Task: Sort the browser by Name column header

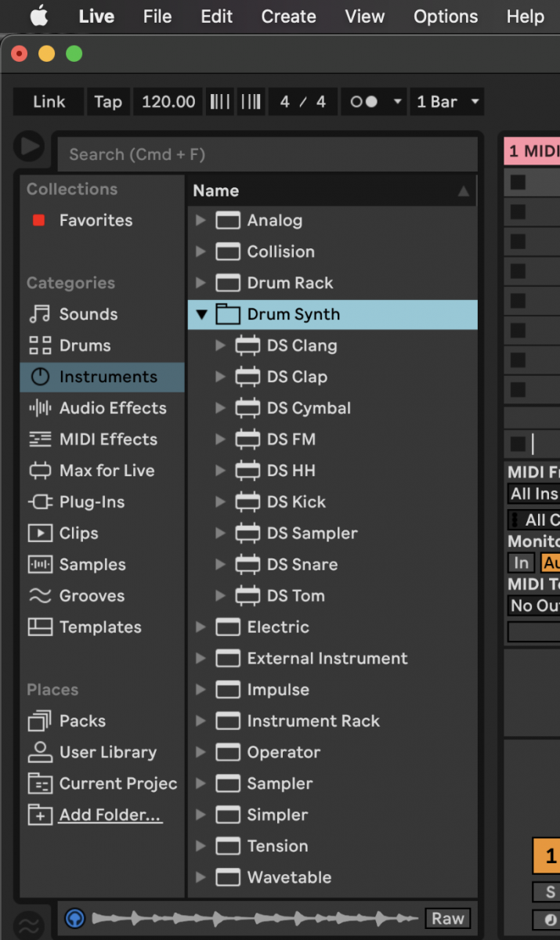Action: click(x=332, y=190)
